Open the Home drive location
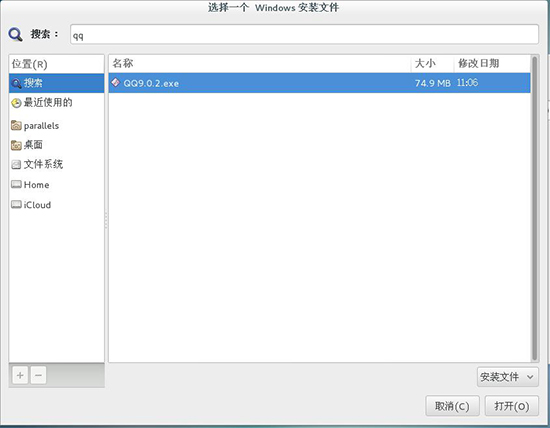Viewport: 550px width, 428px height. tap(56, 185)
